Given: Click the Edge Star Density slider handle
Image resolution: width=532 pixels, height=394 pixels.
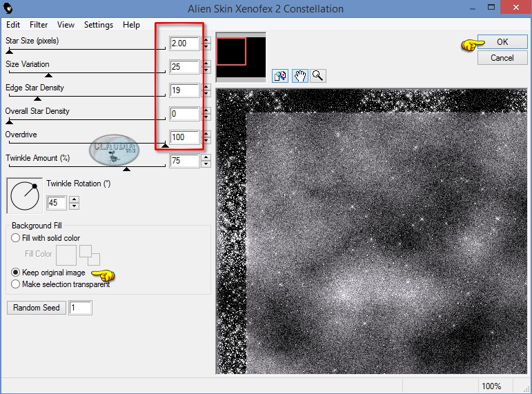Looking at the screenshot, I should (38, 99).
